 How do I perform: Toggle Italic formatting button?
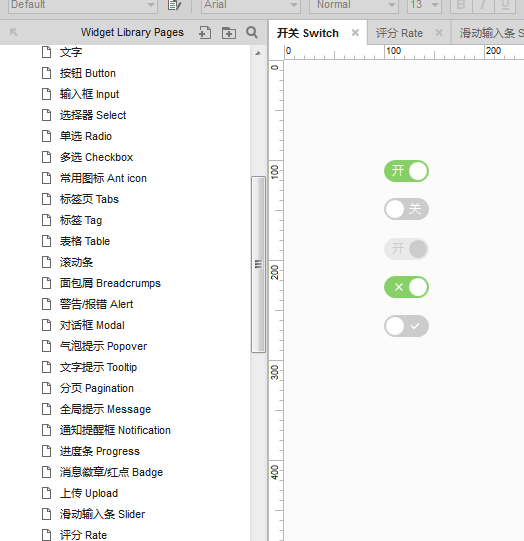click(483, 5)
